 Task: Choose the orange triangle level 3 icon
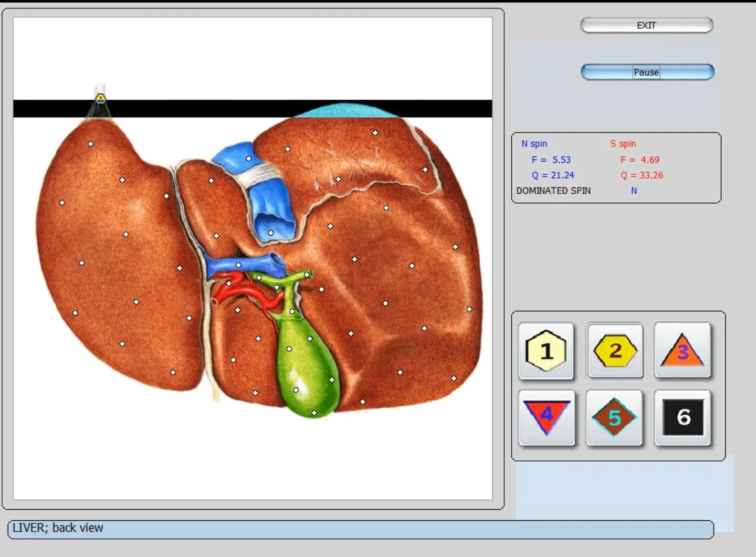tap(682, 351)
